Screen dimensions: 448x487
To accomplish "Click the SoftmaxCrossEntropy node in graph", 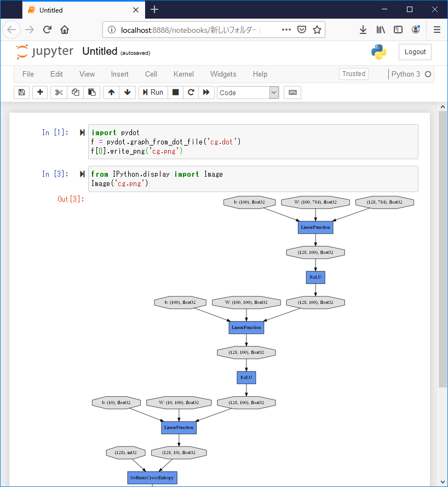I will coord(152,478).
